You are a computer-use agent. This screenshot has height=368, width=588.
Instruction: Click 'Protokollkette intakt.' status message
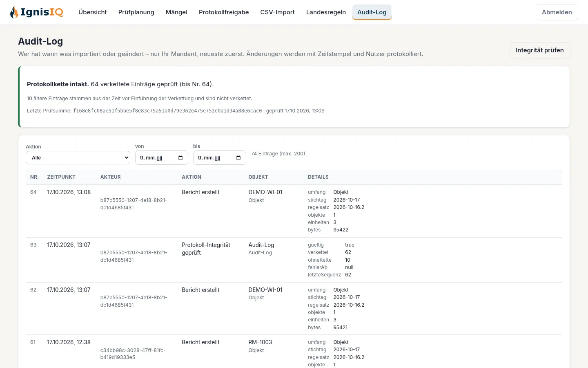pyautogui.click(x=58, y=84)
